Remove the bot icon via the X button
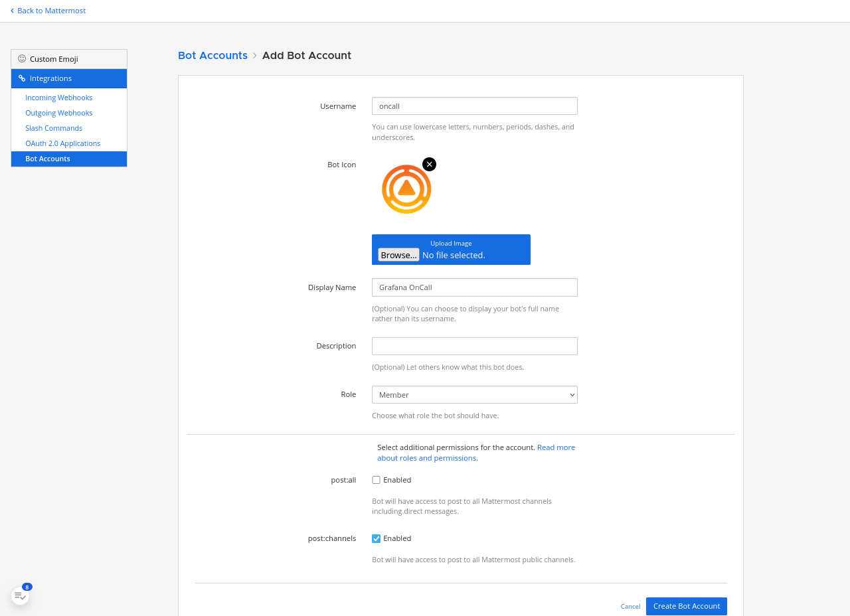This screenshot has height=616, width=850. [429, 163]
